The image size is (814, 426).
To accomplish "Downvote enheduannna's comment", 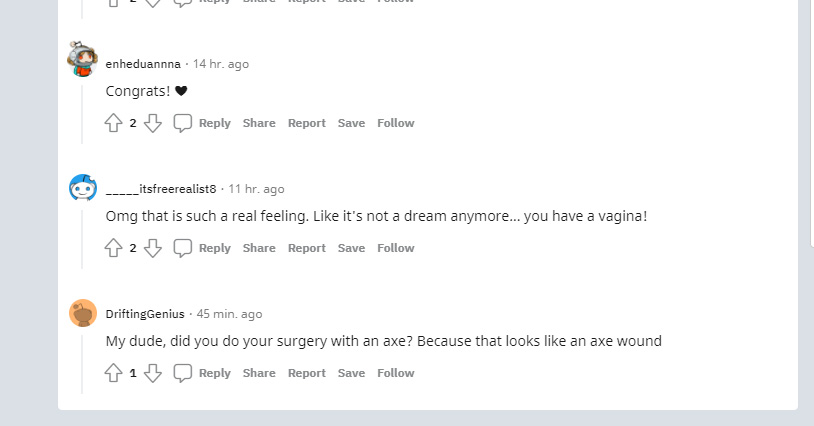I will (153, 123).
